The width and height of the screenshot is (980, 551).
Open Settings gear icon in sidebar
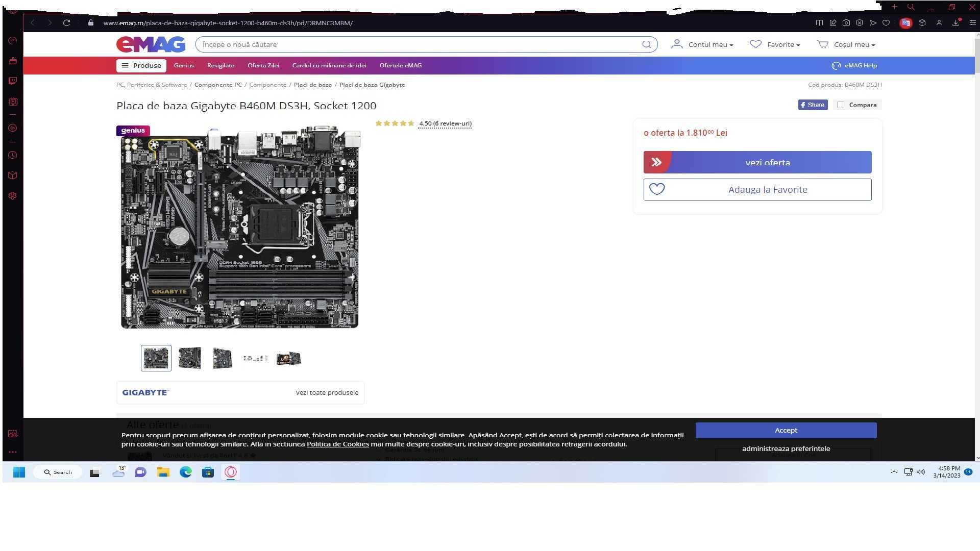click(13, 196)
